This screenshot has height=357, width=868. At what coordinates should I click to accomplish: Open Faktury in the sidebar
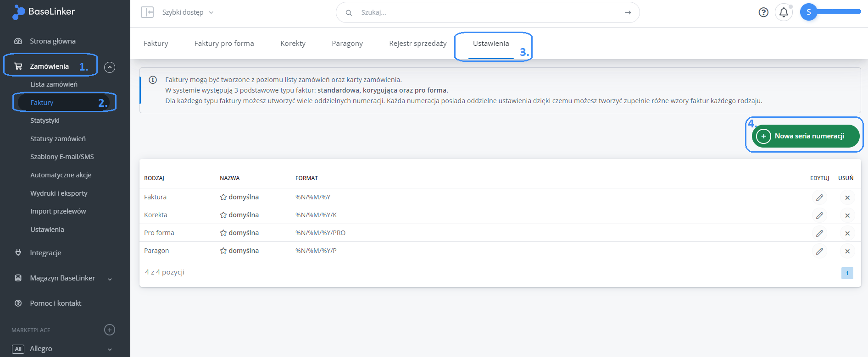tap(42, 103)
